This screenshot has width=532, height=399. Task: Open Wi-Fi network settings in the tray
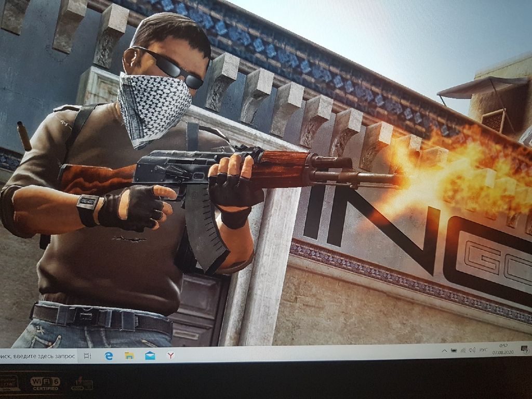[x=463, y=351]
